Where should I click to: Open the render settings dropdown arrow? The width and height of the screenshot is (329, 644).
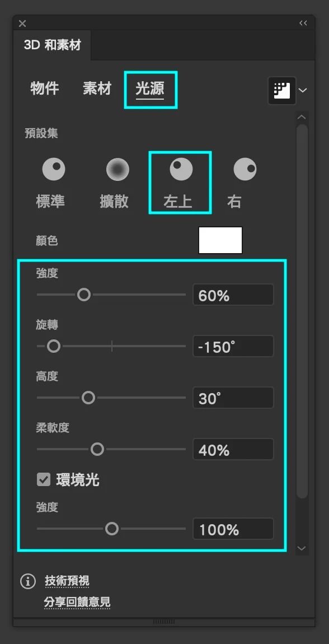pyautogui.click(x=303, y=90)
